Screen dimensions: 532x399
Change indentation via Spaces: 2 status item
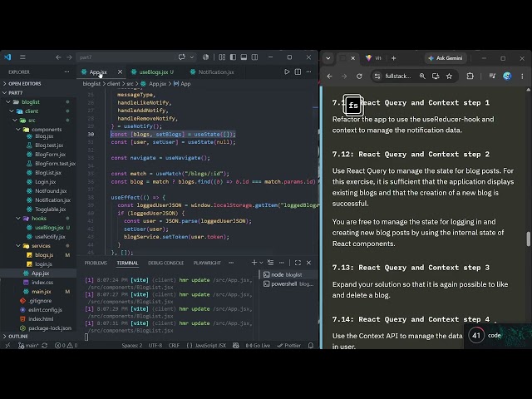(x=132, y=346)
